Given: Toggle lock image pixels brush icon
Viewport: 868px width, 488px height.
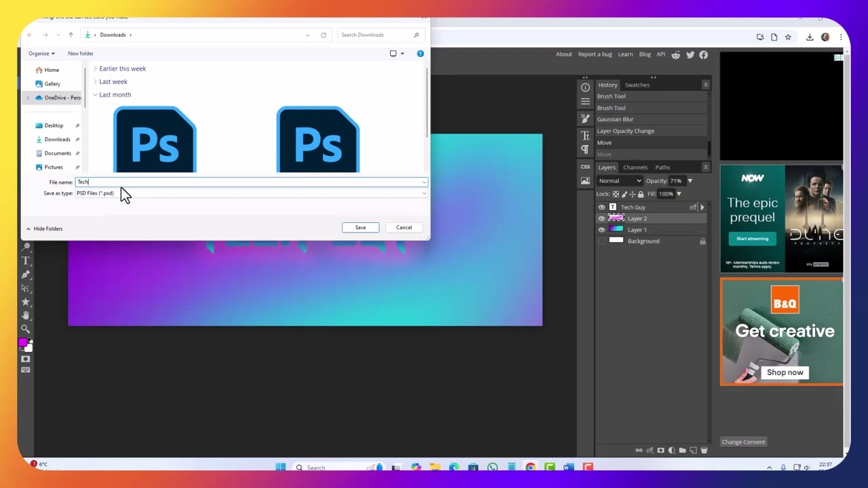Looking at the screenshot, I should point(624,195).
